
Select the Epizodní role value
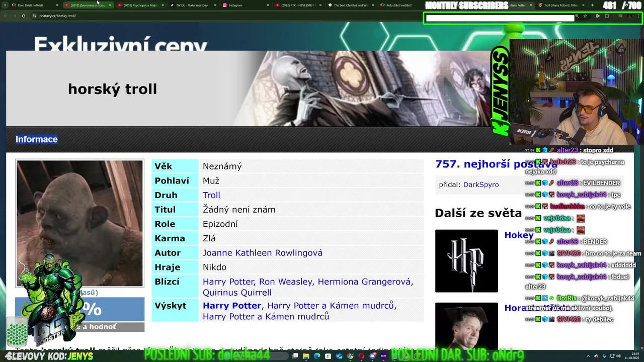coord(220,224)
